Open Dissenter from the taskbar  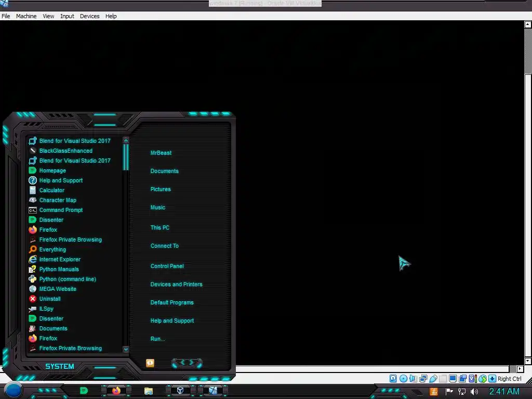tap(84, 391)
